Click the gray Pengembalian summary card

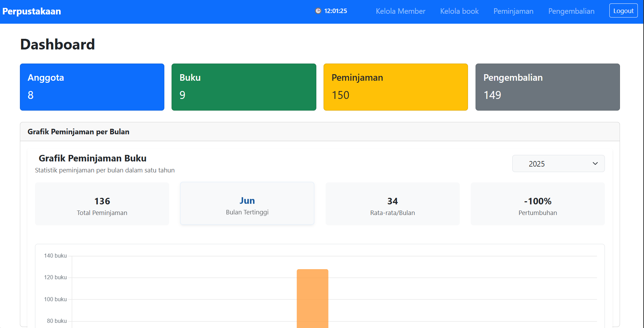coord(547,87)
